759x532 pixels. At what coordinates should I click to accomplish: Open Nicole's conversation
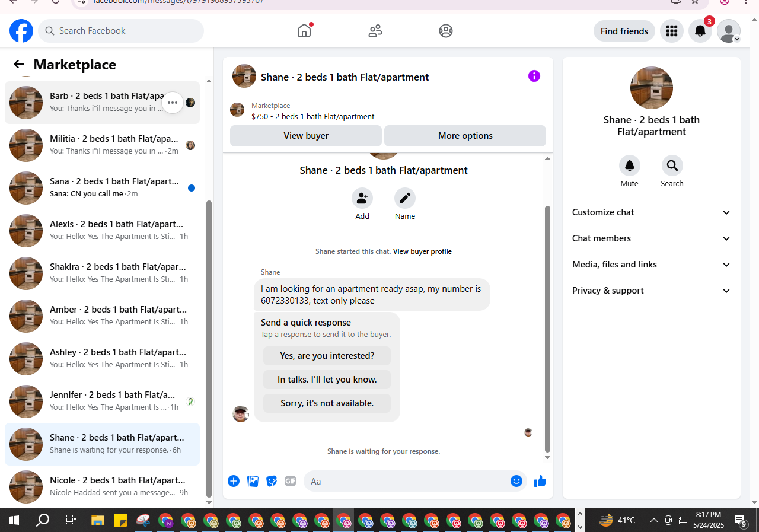point(102,487)
